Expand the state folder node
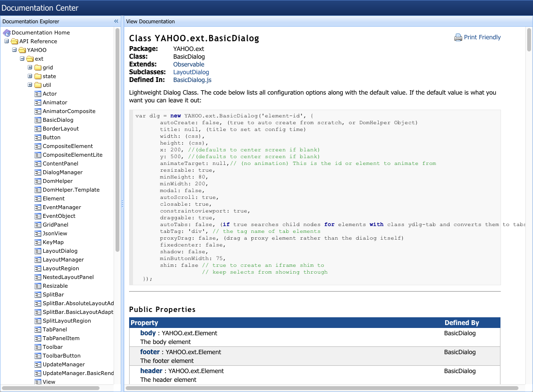Image resolution: width=533 pixels, height=392 pixels. 30,76
